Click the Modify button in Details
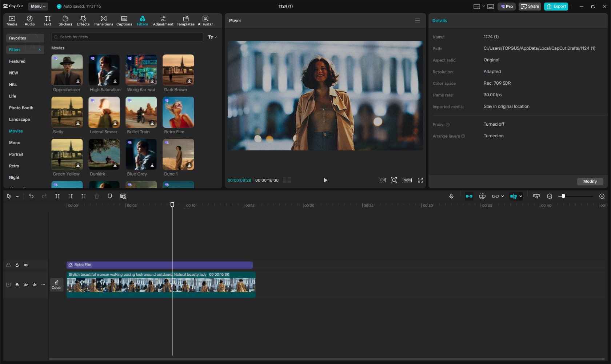The width and height of the screenshot is (611, 364). click(x=590, y=181)
